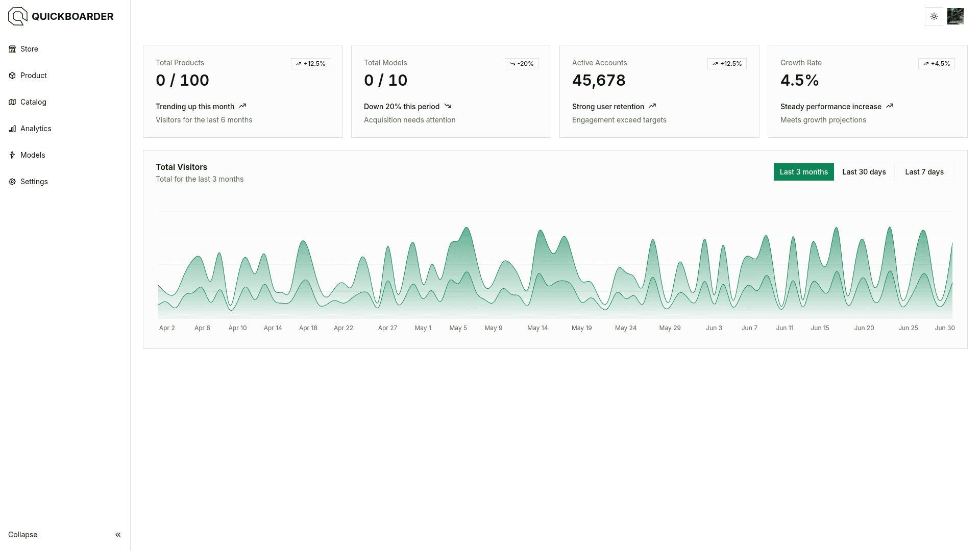Open the Analytics menu item
Viewport: 980px width, 551px height.
pos(36,129)
